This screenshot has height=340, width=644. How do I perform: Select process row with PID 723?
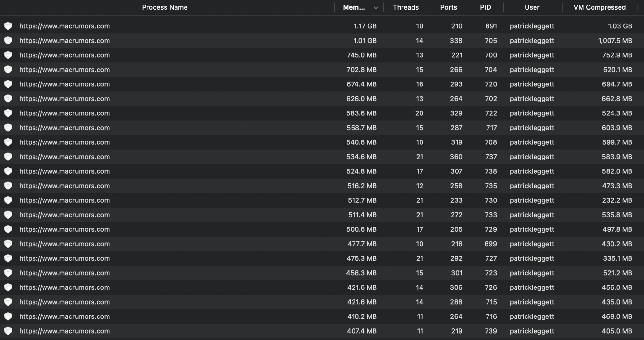coord(64,273)
